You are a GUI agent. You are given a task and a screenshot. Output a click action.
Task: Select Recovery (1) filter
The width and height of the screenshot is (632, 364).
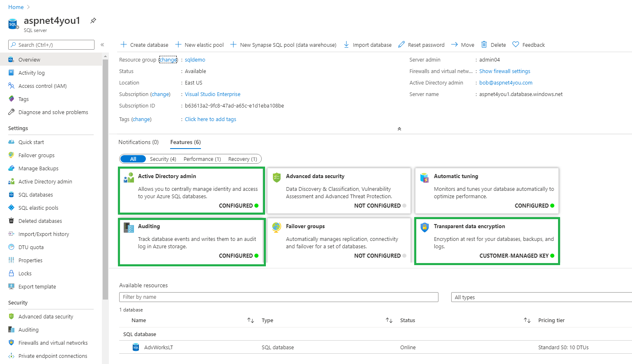pos(242,159)
